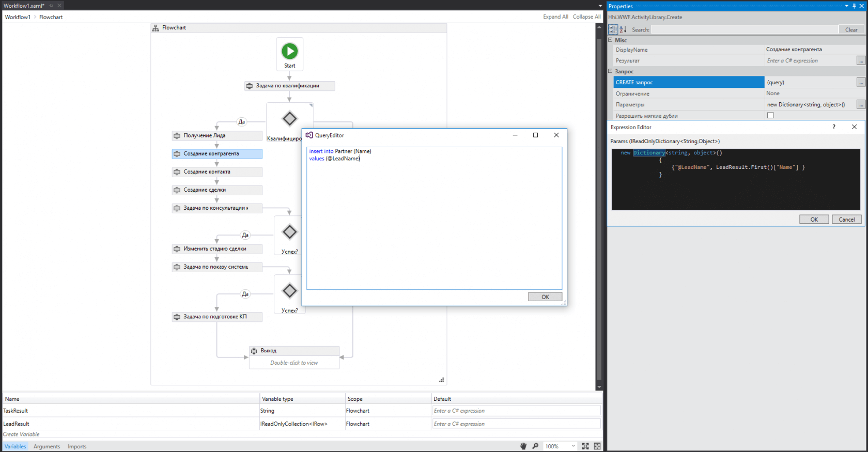Select the decision diamond above Задача по подготовке КП
Image resolution: width=868 pixels, height=452 pixels.
(289, 291)
